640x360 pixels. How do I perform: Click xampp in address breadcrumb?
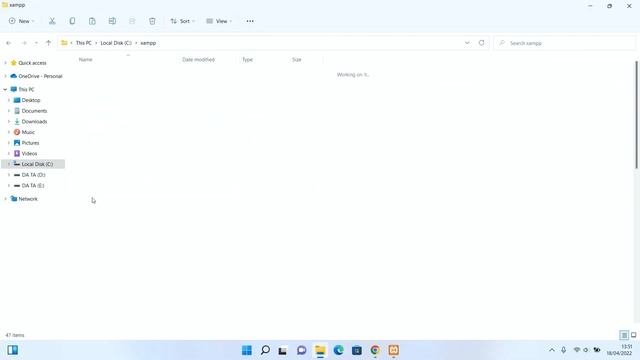pos(148,43)
